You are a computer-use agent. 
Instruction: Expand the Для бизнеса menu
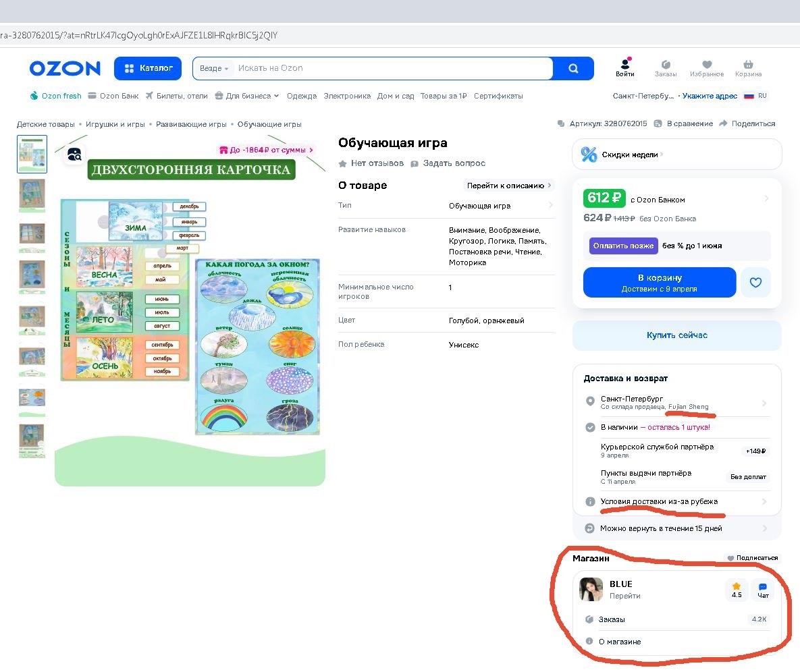(245, 96)
